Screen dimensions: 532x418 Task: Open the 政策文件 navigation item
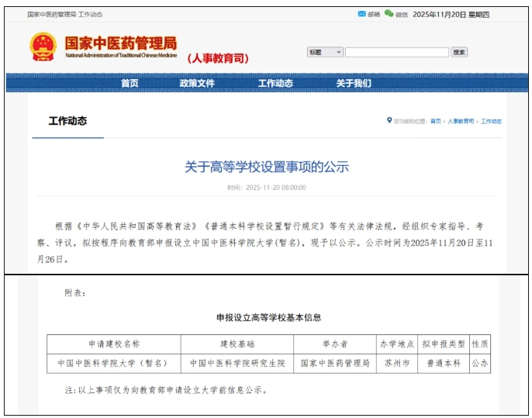click(197, 83)
